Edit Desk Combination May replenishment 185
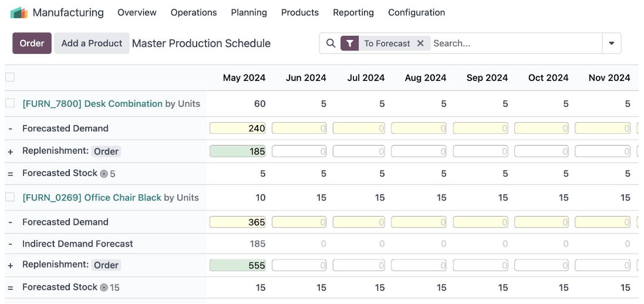This screenshot has width=644, height=304. [237, 151]
